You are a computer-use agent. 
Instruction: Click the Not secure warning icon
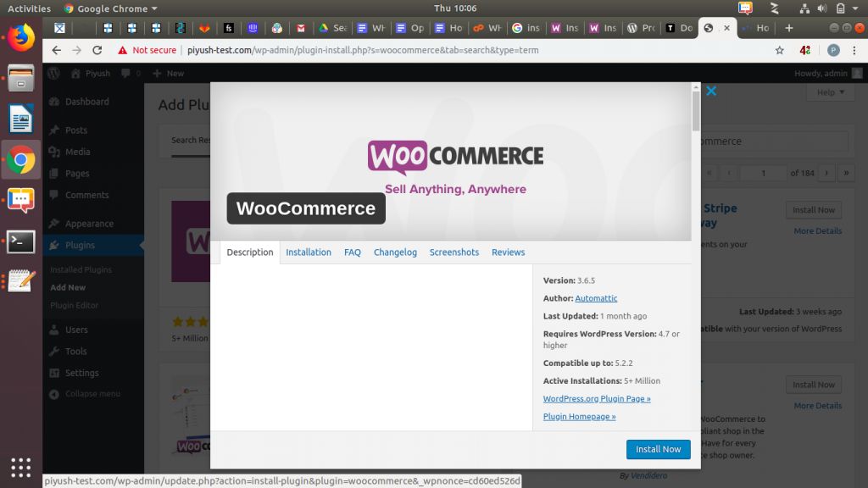click(x=122, y=50)
